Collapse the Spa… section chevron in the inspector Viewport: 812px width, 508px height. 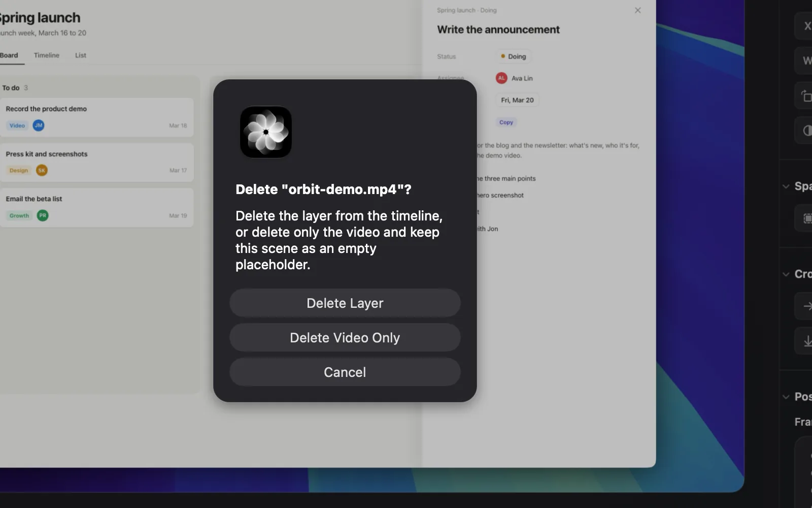[x=786, y=186]
